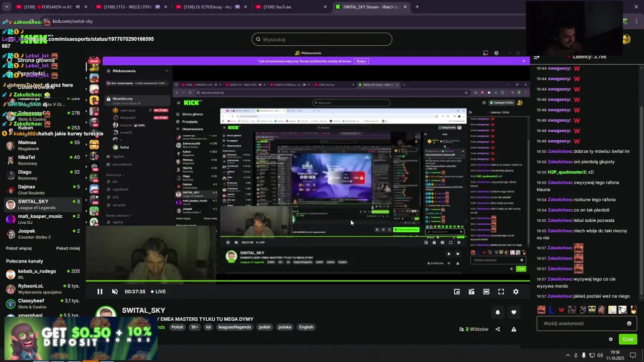Click Pokaż mniej to show fewer channels
This screenshot has width=644, height=362.
pyautogui.click(x=68, y=248)
